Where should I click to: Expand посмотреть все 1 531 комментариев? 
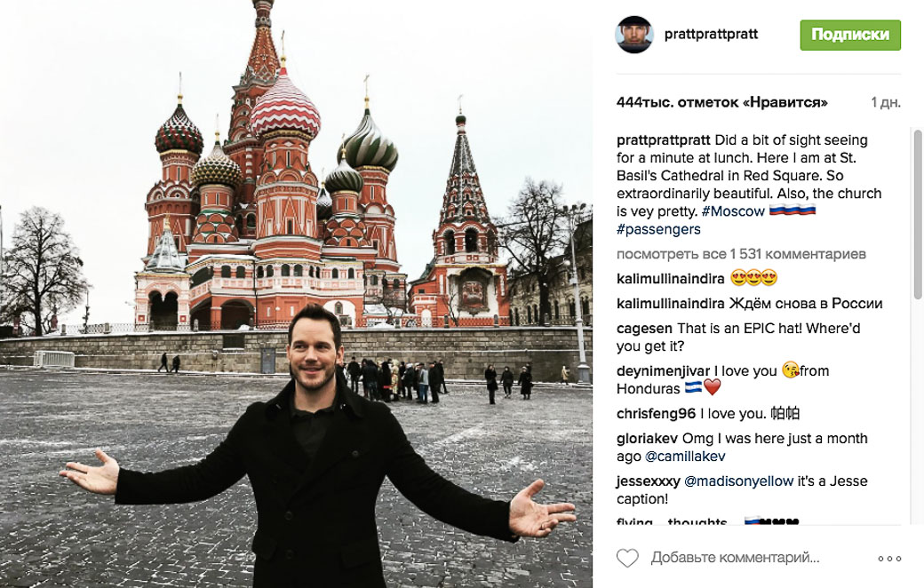pyautogui.click(x=741, y=254)
